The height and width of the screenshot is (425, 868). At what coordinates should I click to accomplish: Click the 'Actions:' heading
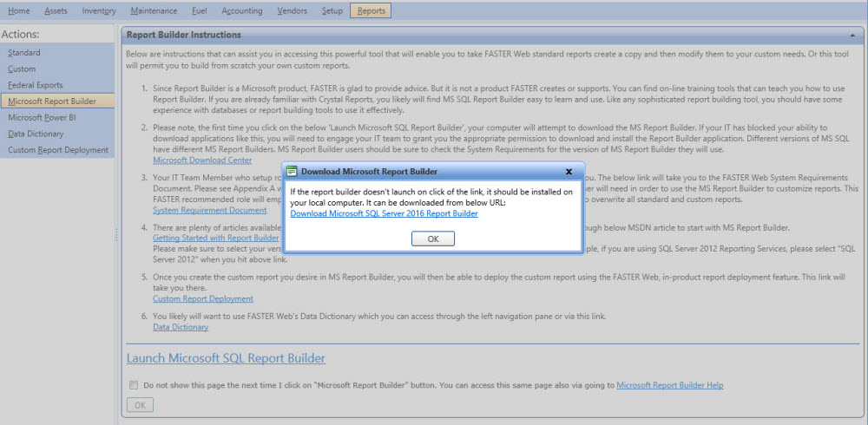21,35
